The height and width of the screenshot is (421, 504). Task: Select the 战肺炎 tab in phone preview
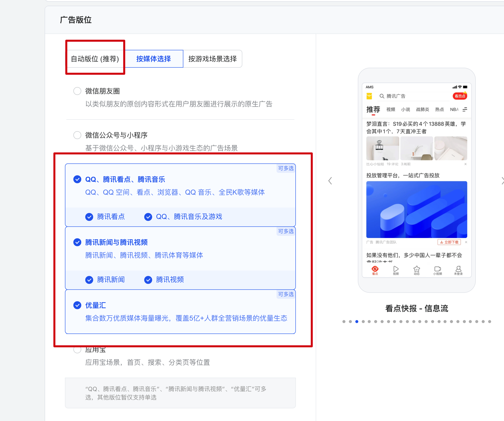coord(422,109)
